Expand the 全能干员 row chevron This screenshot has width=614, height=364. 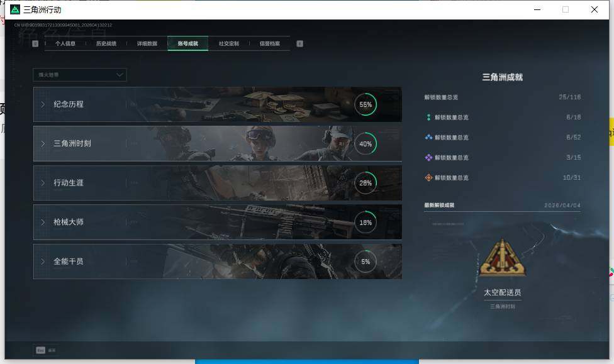[x=43, y=261]
